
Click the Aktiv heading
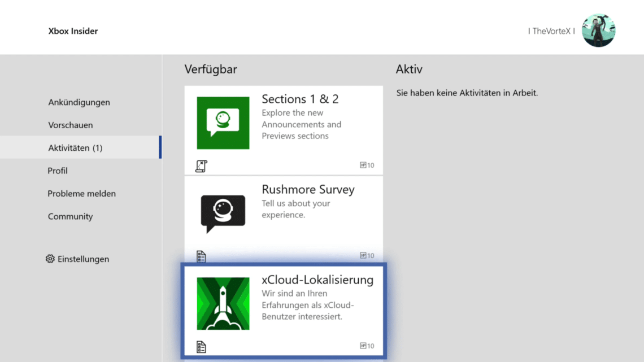[x=409, y=69]
